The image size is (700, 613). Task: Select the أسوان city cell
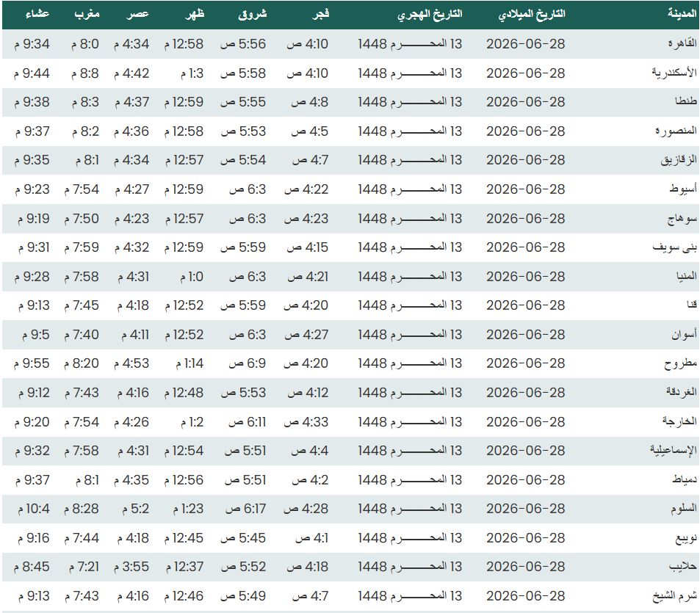[x=685, y=334]
